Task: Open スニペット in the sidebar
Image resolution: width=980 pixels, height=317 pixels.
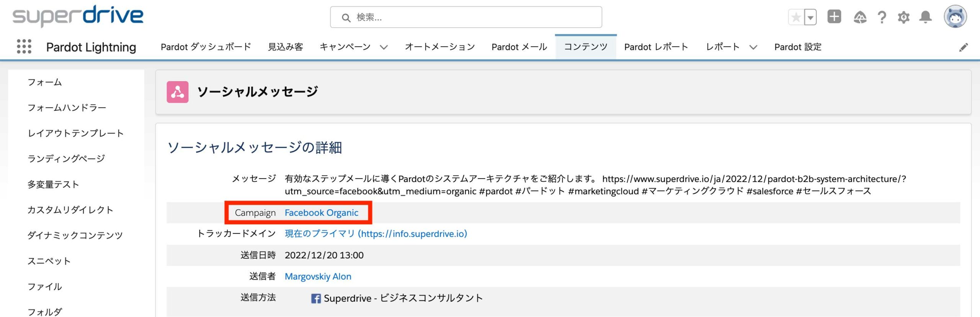Action: click(x=49, y=261)
